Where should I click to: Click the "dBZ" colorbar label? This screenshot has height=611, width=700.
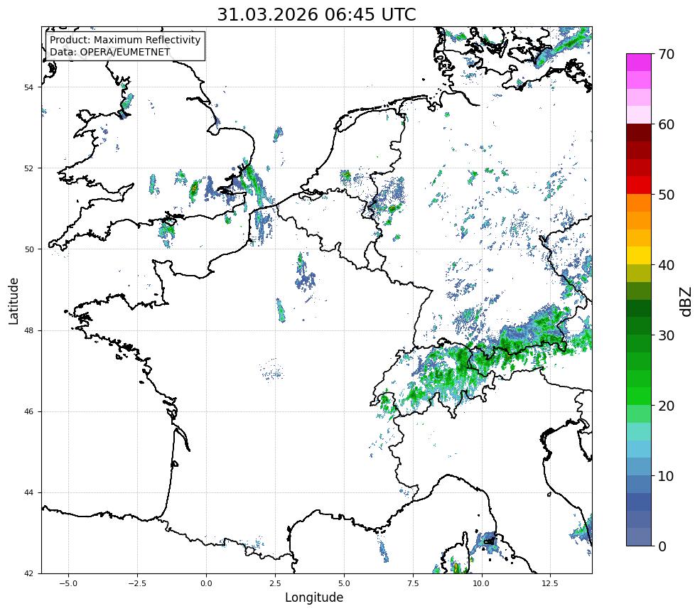tap(686, 301)
